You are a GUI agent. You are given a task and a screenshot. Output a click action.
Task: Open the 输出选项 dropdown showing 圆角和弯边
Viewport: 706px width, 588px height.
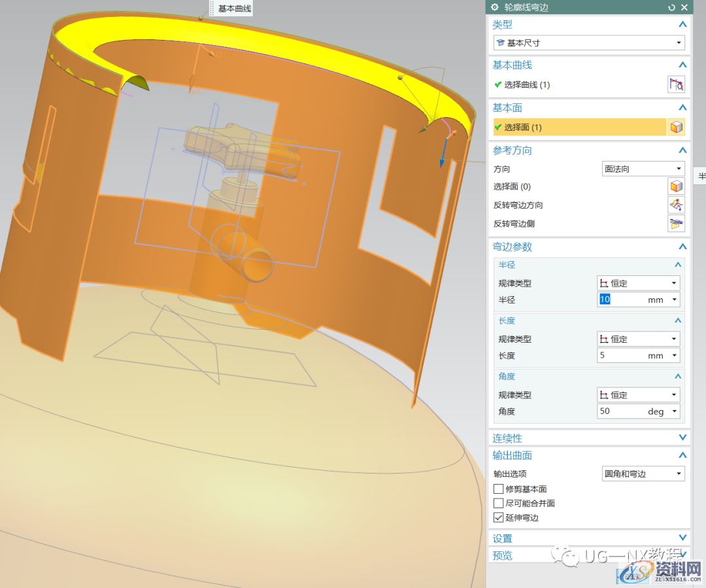tap(643, 474)
